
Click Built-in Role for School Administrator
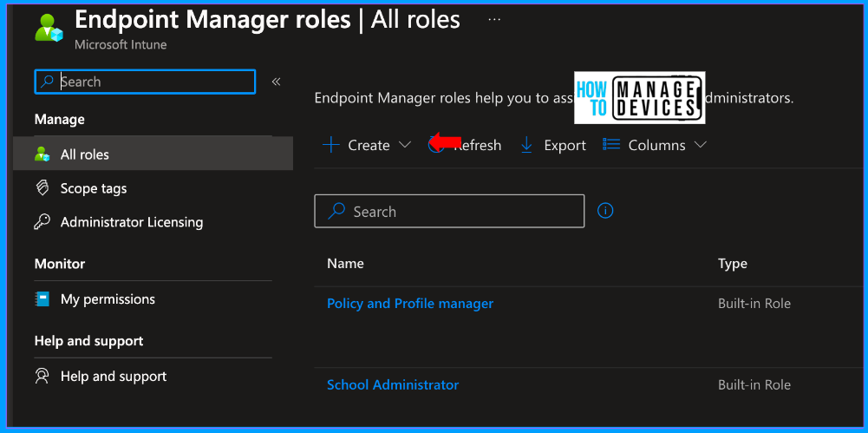pyautogui.click(x=754, y=384)
